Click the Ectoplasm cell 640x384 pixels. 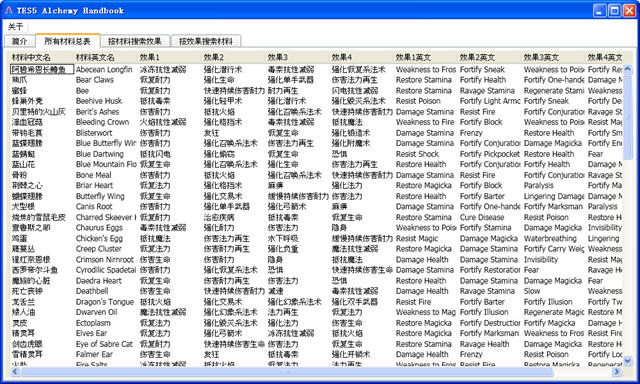(x=93, y=323)
